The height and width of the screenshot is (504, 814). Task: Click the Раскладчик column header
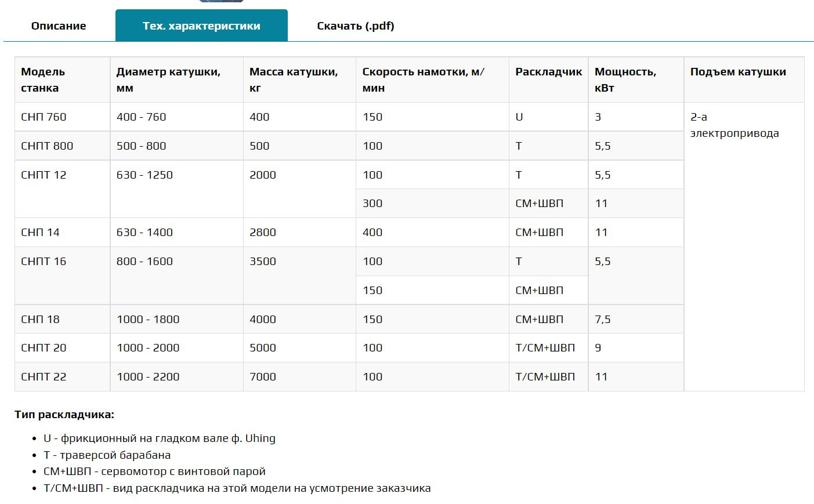[x=548, y=72]
